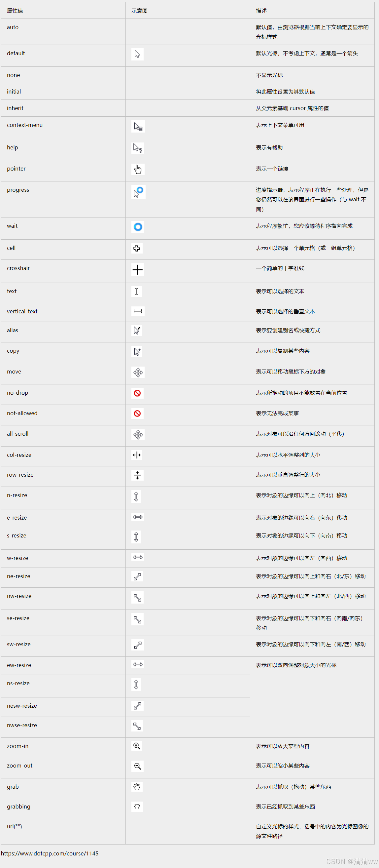Click the se-resize diagonal arrow icon
This screenshot has height=868, width=379.
point(137,619)
